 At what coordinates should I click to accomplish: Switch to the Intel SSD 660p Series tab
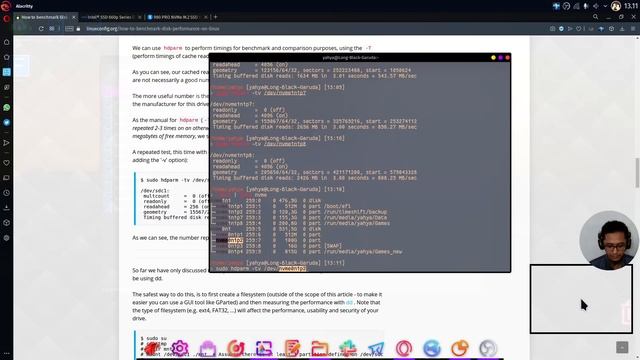click(111, 17)
